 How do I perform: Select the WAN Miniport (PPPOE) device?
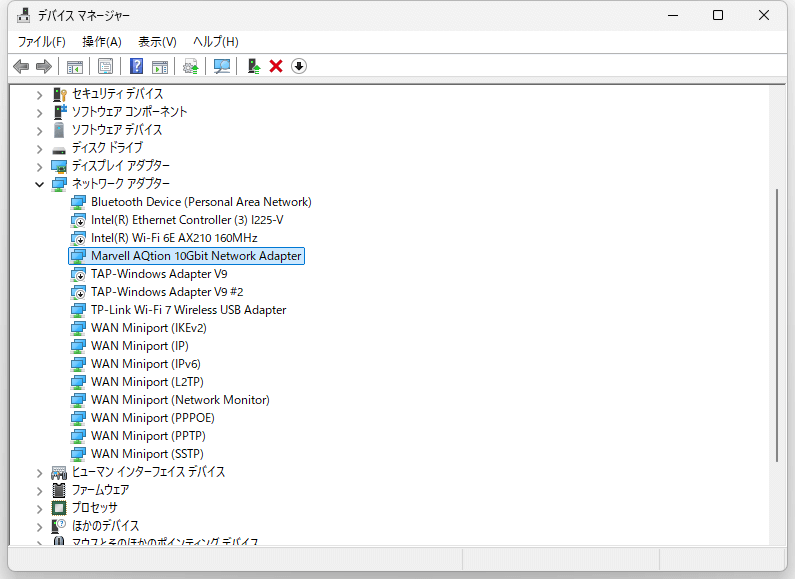152,418
